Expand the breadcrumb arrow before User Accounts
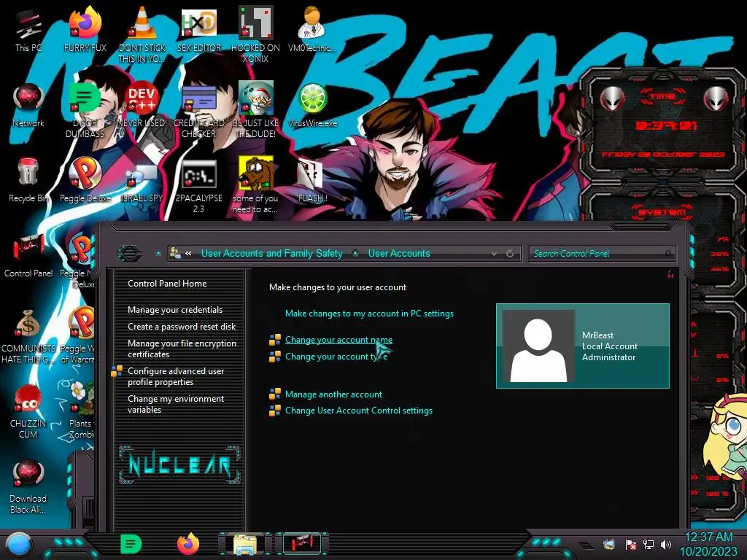The height and width of the screenshot is (560, 747). click(355, 253)
